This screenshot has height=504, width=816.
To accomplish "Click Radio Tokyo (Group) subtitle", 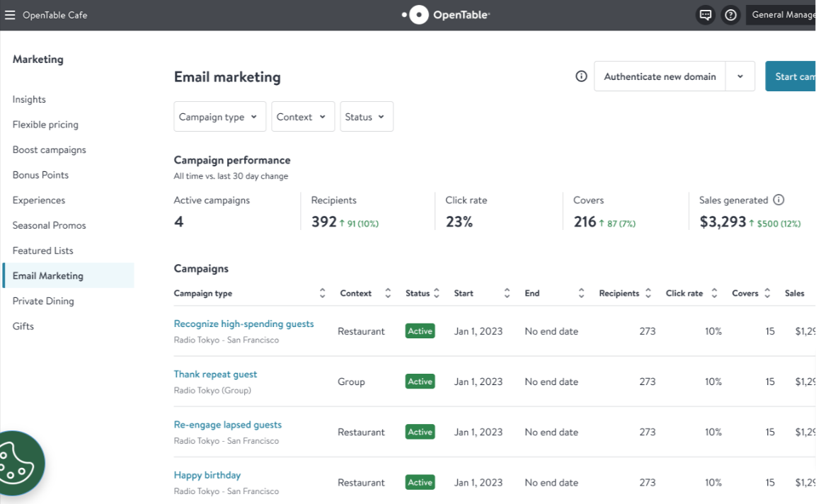I will pos(212,391).
